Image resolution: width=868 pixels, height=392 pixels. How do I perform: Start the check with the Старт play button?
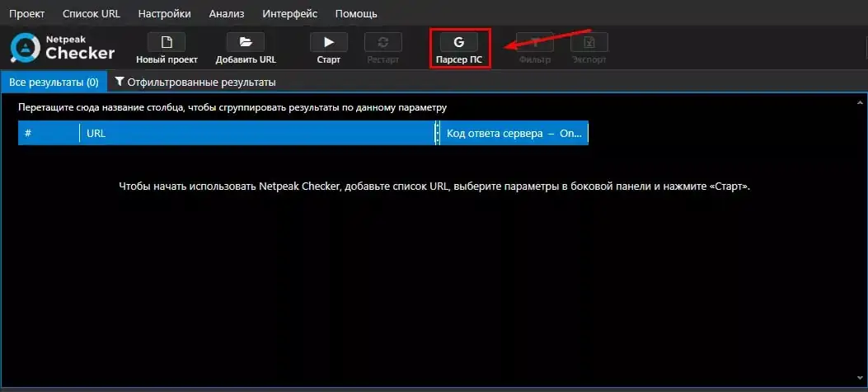pyautogui.click(x=329, y=43)
